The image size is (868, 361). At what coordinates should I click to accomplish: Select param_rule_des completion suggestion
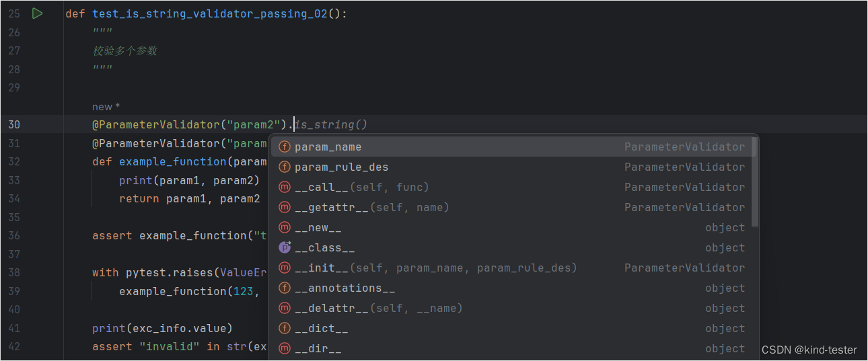click(x=513, y=167)
